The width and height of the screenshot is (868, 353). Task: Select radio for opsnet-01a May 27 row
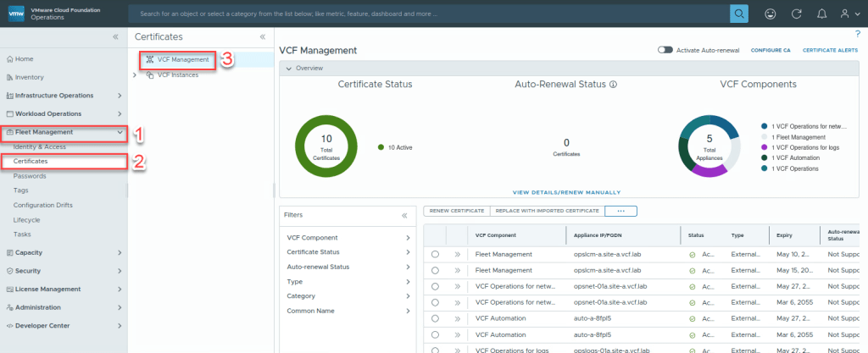[435, 287]
